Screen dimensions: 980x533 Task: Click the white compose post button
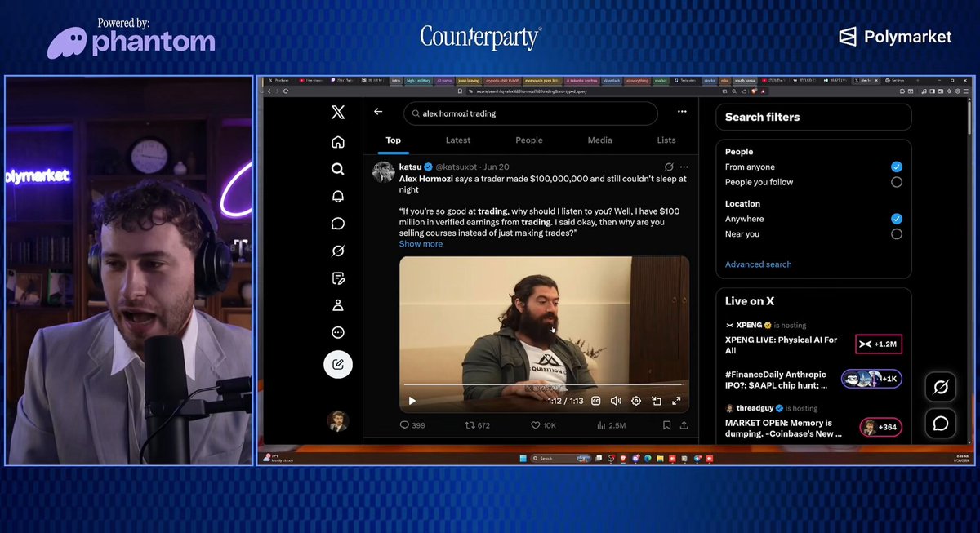(338, 364)
